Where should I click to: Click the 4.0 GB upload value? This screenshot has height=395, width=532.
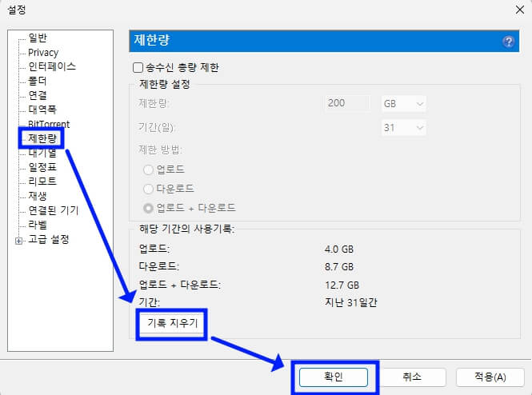[339, 249]
